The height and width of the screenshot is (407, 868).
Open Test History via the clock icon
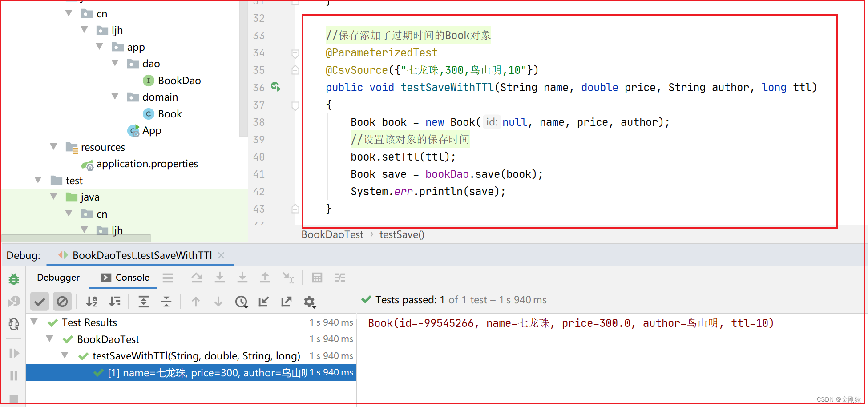(x=242, y=302)
